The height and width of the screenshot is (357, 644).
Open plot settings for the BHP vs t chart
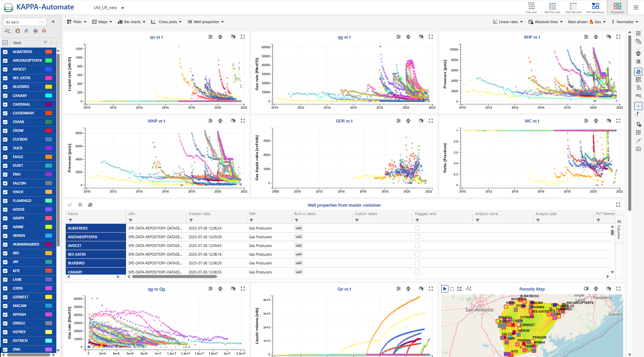(586, 37)
